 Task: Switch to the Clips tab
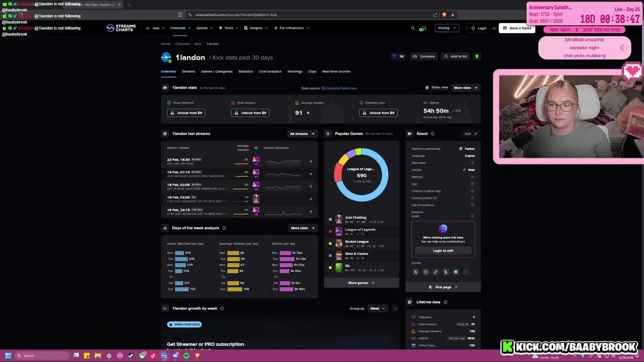click(x=312, y=71)
